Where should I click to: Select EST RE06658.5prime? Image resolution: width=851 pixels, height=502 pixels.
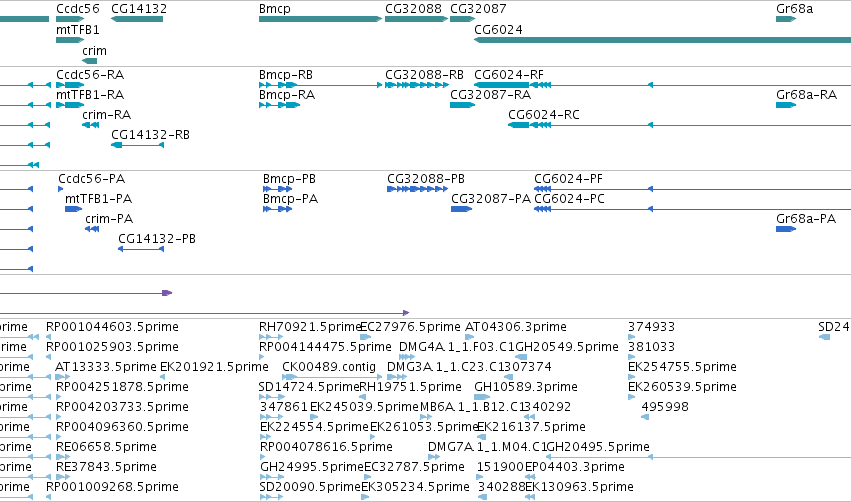pos(106,447)
